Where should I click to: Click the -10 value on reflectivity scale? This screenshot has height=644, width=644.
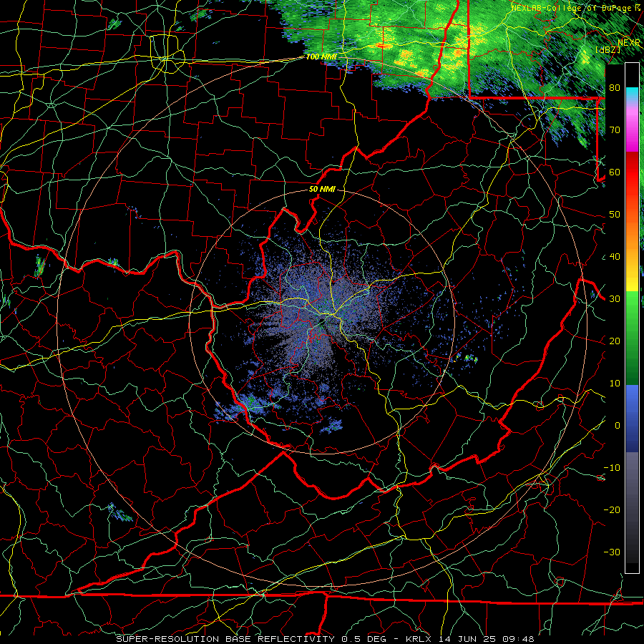point(612,467)
